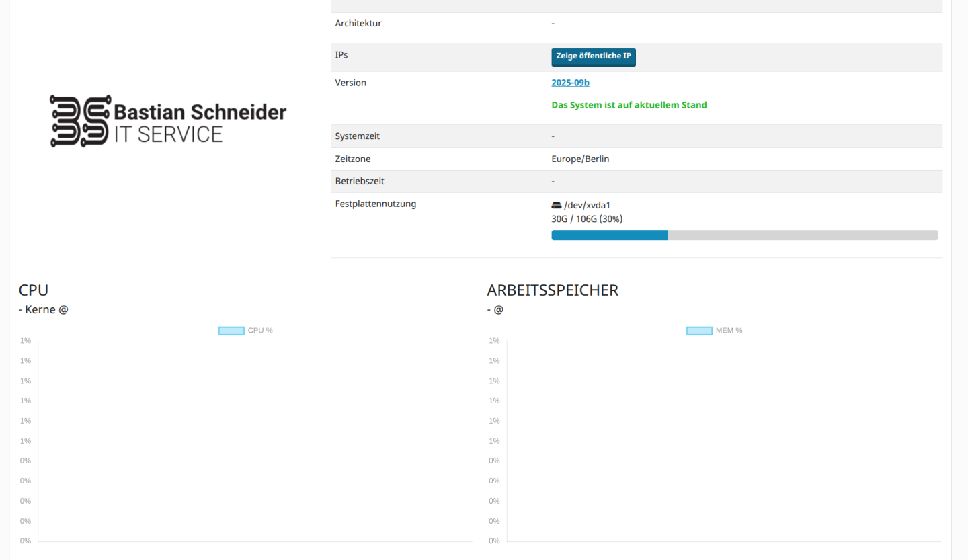Toggle the CPU % legend box
This screenshot has height=560, width=968.
coord(231,331)
